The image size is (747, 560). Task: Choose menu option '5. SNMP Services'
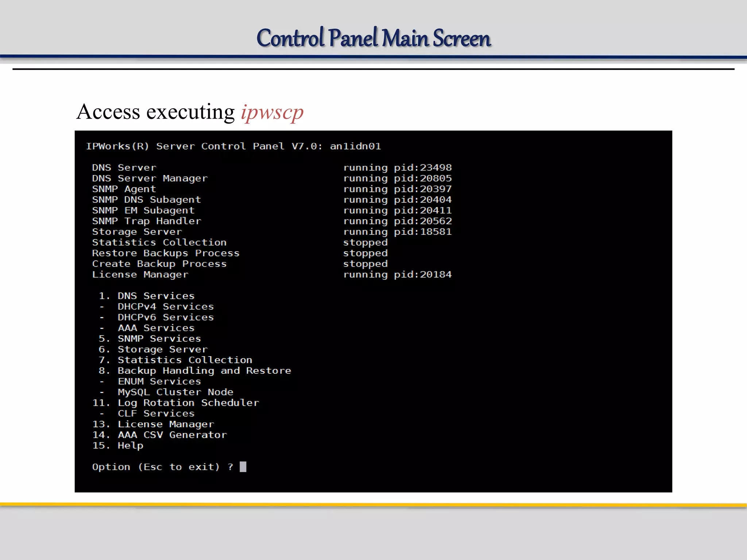tap(150, 339)
